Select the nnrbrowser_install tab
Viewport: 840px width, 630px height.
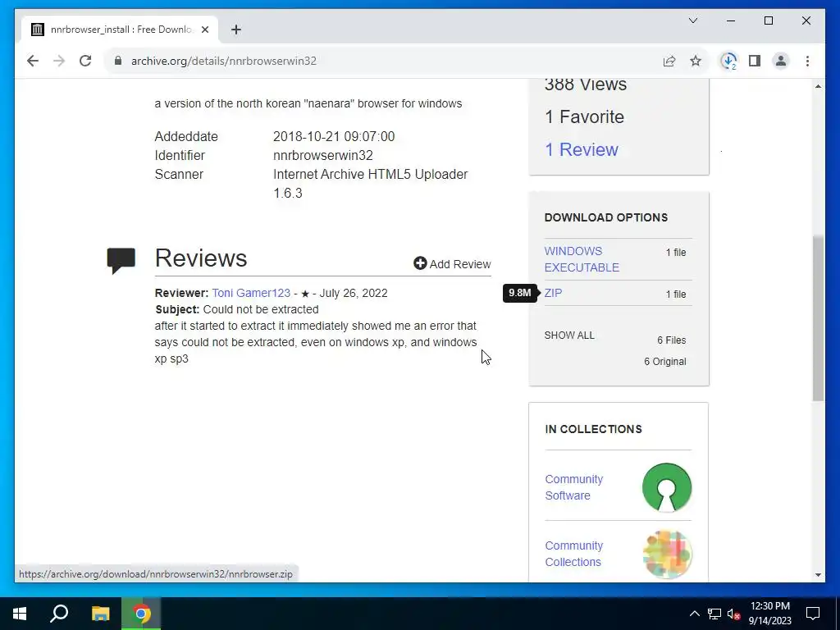121,30
